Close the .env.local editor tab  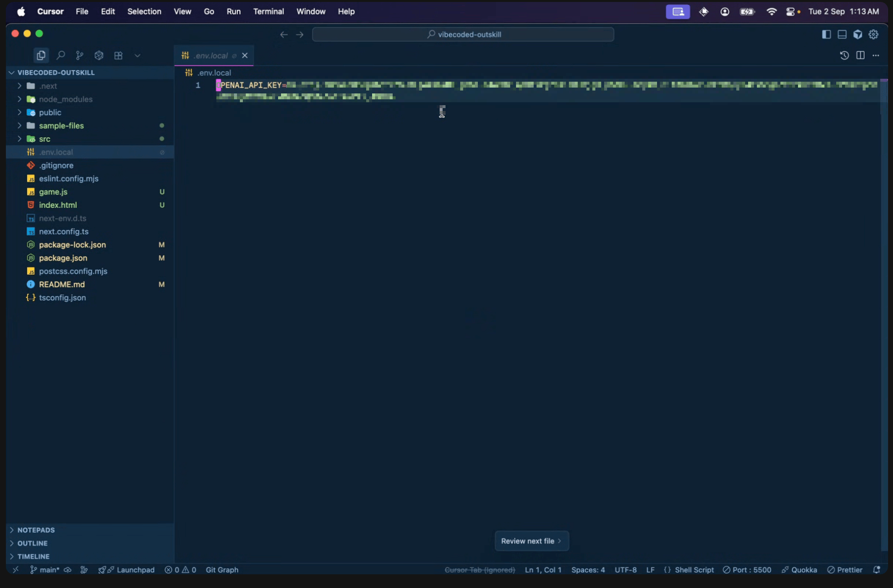click(245, 55)
